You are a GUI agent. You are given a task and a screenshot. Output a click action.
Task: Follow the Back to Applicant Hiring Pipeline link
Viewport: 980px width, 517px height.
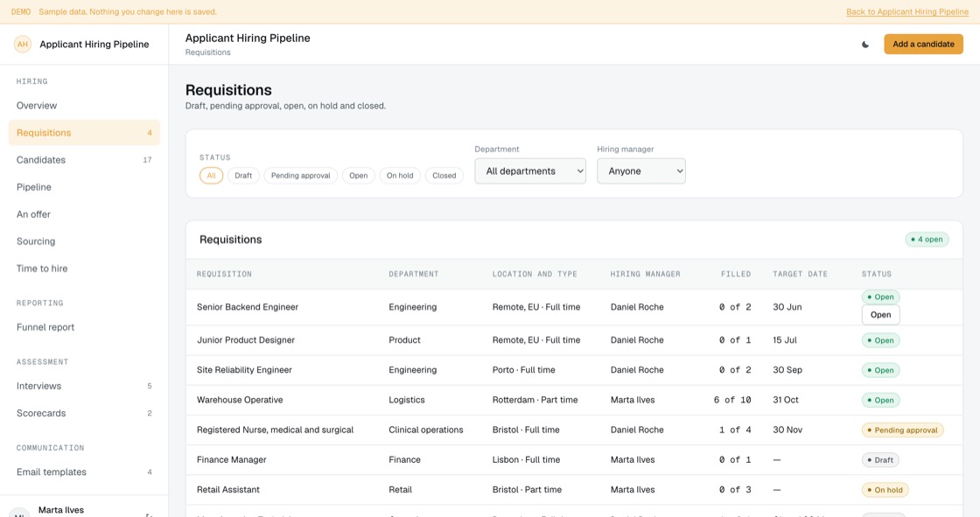(907, 12)
